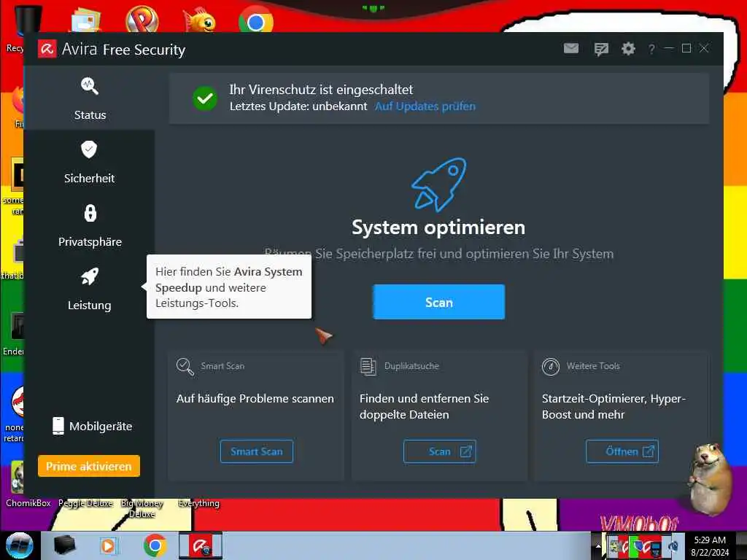Click the Duplikatsuche documents icon
This screenshot has height=560, width=747.
368,367
